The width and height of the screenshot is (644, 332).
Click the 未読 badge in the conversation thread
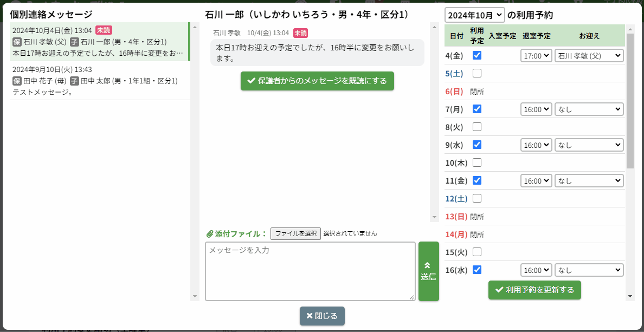pyautogui.click(x=300, y=33)
